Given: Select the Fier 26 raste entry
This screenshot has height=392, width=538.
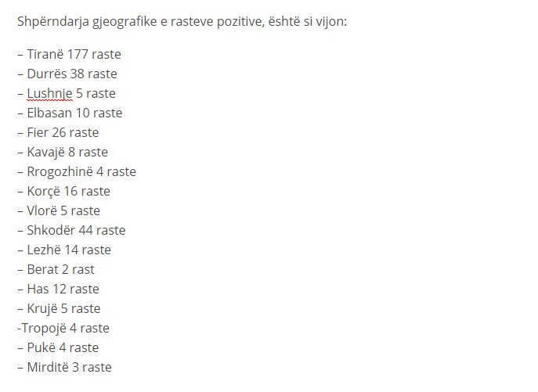Looking at the screenshot, I should click(58, 132).
